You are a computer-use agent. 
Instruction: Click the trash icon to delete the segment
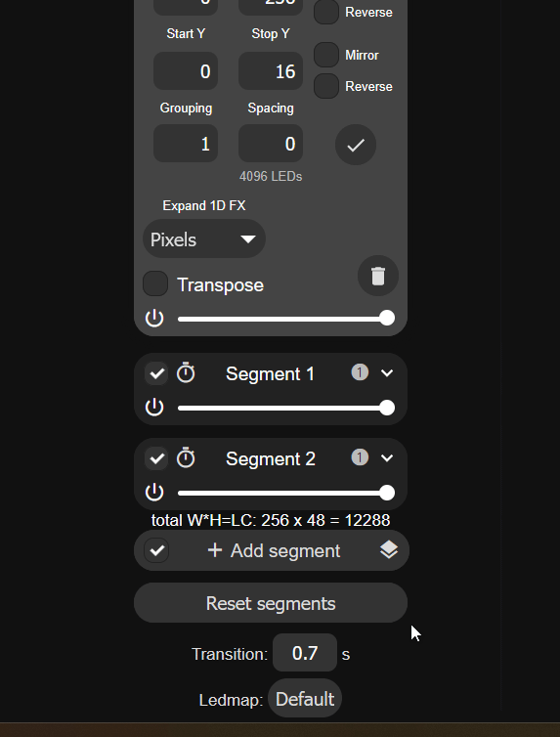click(377, 276)
